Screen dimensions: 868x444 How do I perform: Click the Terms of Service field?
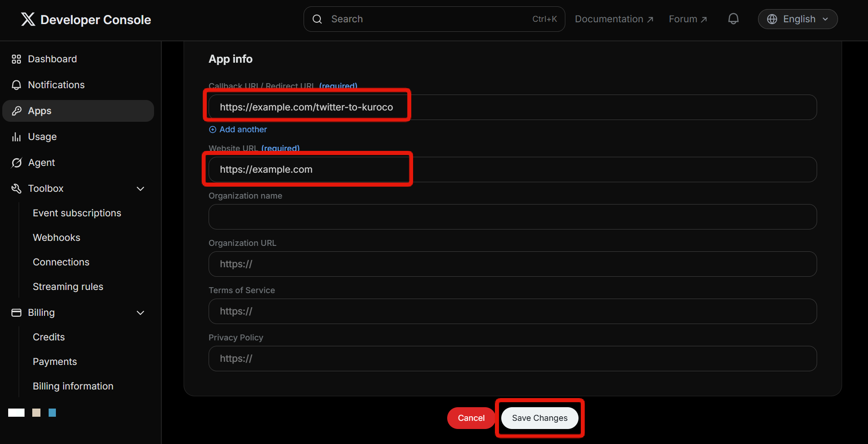[513, 311]
